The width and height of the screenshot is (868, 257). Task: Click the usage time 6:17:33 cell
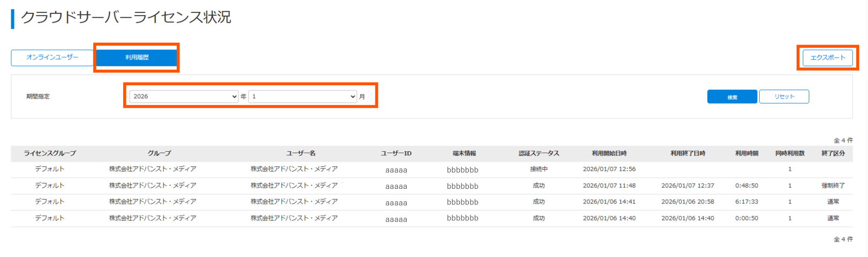tap(746, 202)
